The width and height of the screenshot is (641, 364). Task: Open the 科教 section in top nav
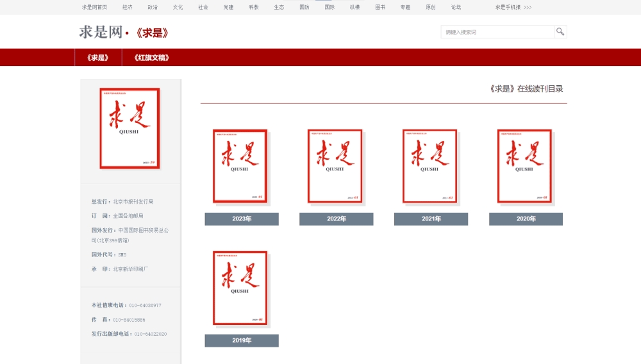[x=254, y=7]
